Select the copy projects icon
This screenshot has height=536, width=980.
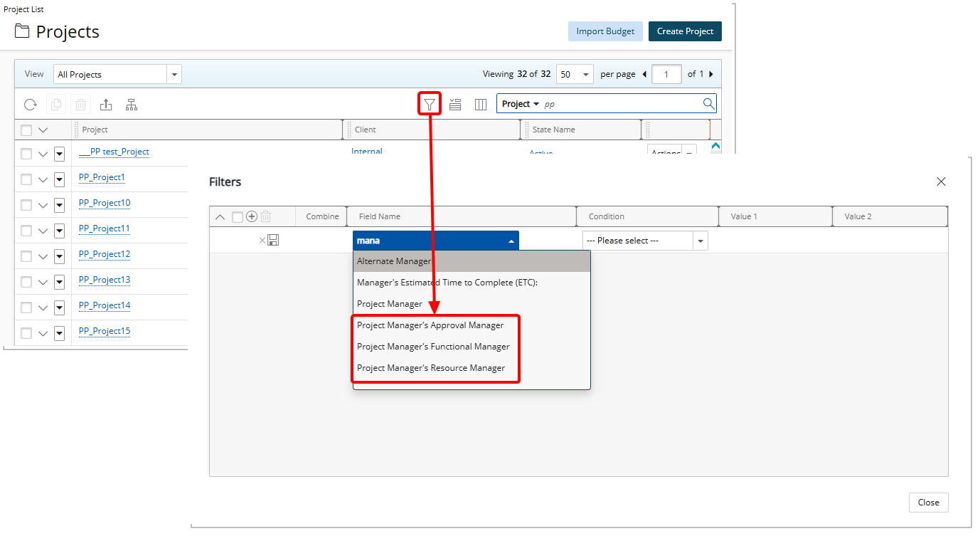(55, 104)
